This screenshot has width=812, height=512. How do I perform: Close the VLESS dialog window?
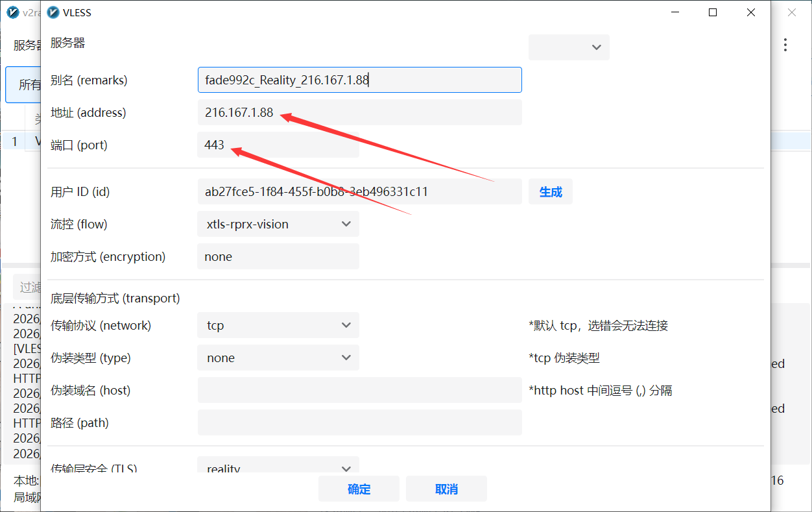click(751, 12)
